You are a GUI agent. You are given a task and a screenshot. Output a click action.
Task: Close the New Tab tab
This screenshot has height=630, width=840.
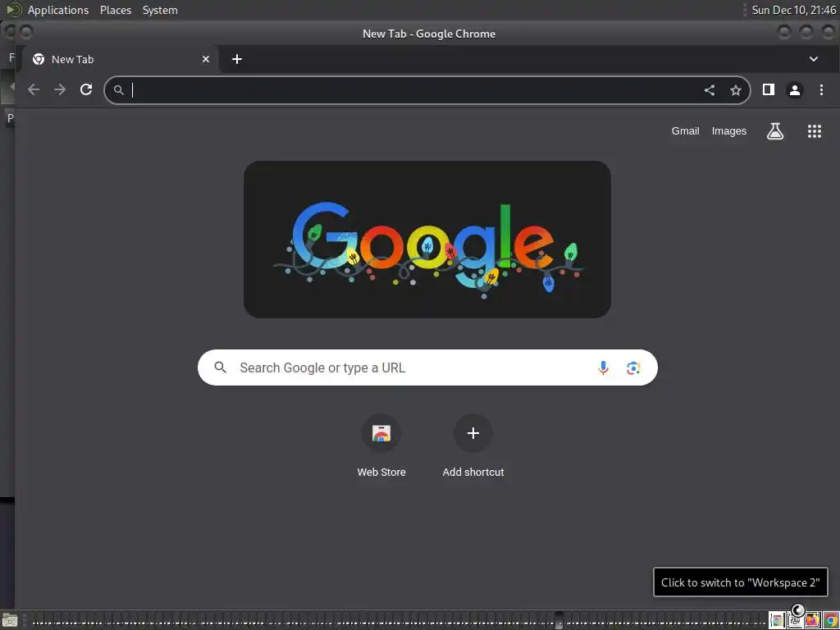[206, 59]
